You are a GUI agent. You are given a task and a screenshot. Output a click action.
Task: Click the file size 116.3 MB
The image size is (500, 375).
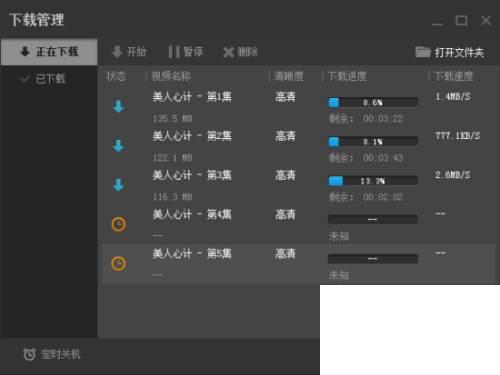[172, 197]
